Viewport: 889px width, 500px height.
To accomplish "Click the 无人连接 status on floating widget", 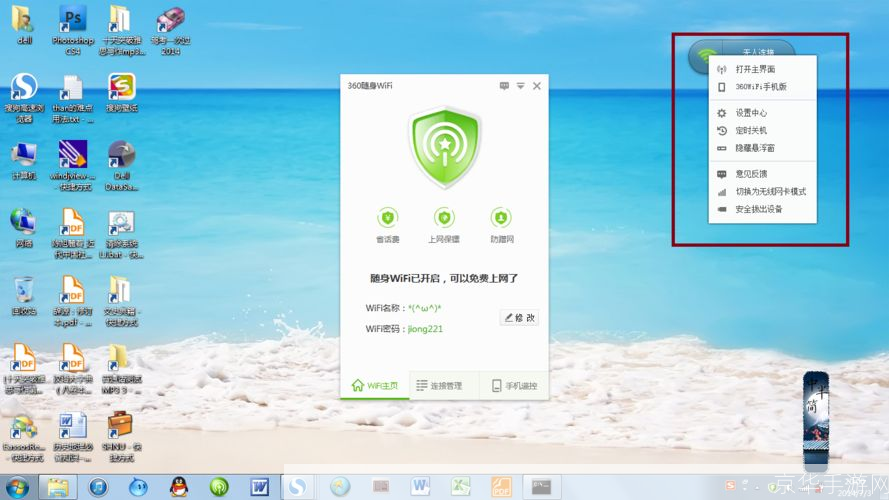I will tap(758, 52).
